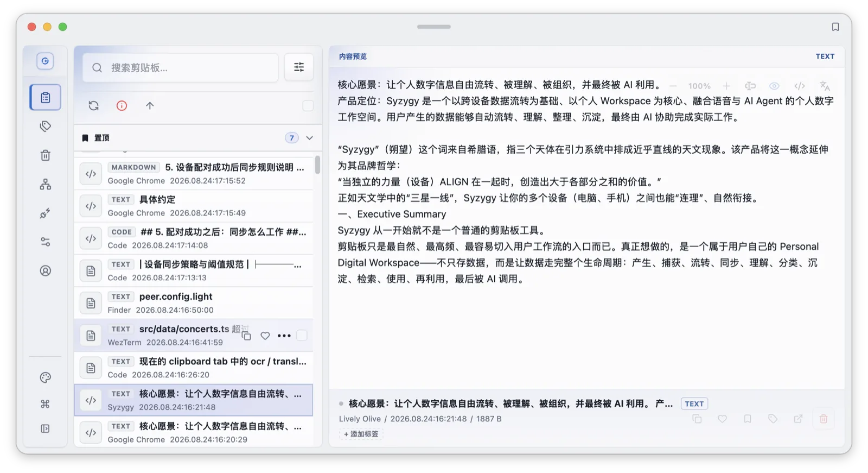Zoom in preview with plus icon
This screenshot has height=473, width=868.
click(x=726, y=86)
